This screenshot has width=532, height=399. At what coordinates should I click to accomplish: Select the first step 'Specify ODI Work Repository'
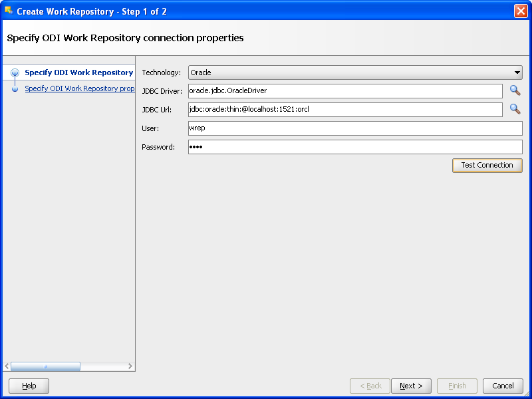(x=78, y=72)
